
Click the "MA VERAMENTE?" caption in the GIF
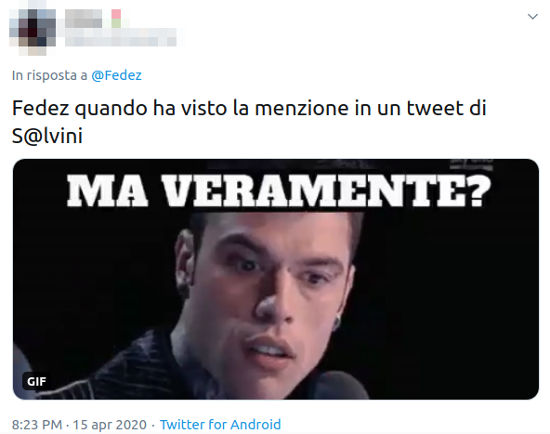point(279,191)
